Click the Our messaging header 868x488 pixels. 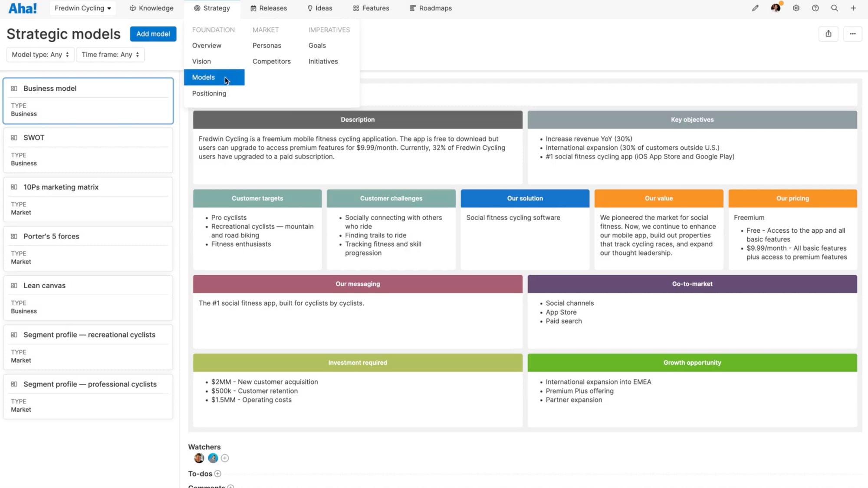[x=358, y=284]
